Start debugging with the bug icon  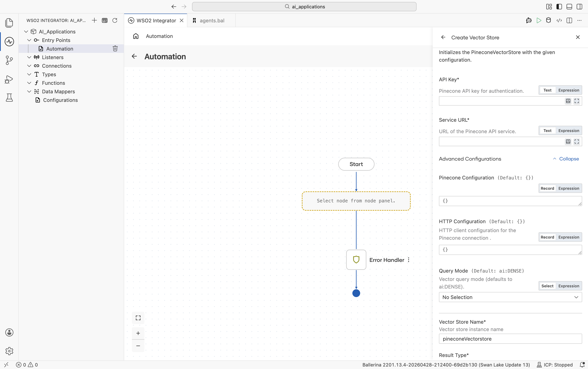point(549,20)
